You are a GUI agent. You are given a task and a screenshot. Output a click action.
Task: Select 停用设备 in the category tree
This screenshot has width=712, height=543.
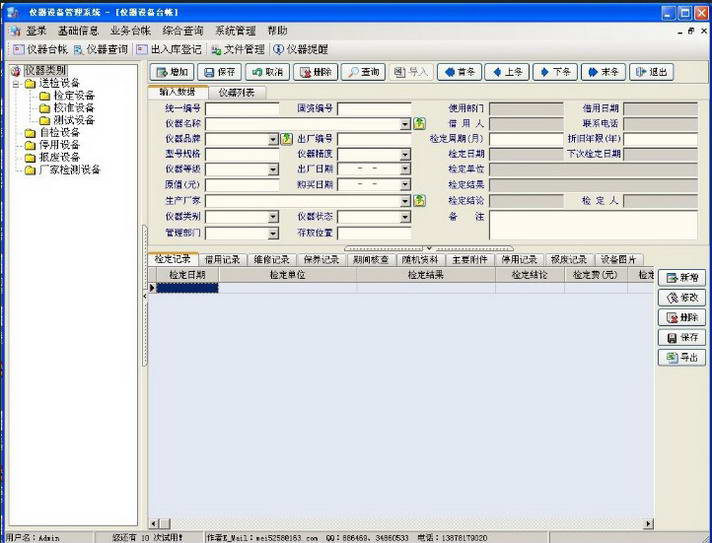(x=59, y=145)
